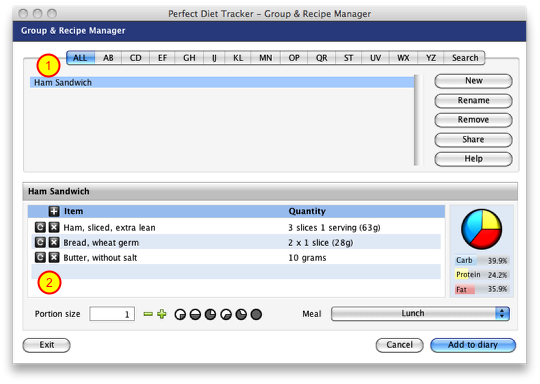
Task: Click the nutrition pie chart
Action: pyautogui.click(x=481, y=229)
